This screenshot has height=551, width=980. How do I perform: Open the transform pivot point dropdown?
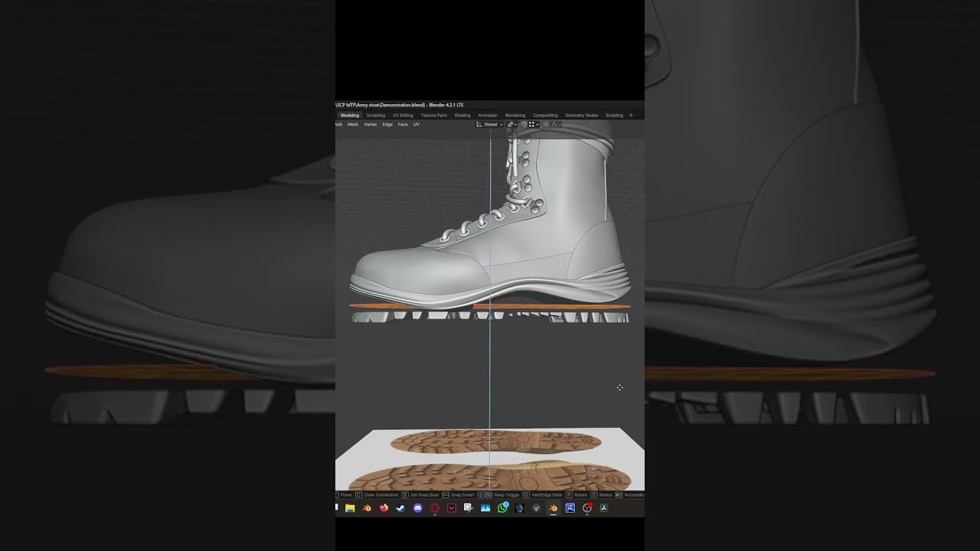pyautogui.click(x=512, y=124)
